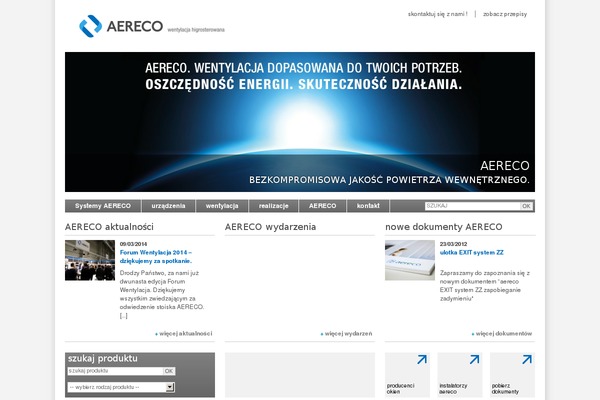Click the news date 09/03/2014
600x400 pixels.
[x=133, y=244]
